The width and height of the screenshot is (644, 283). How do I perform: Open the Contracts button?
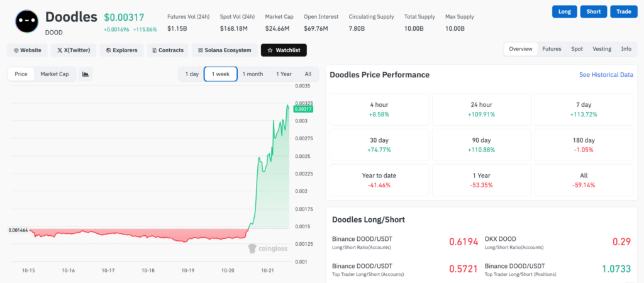point(167,50)
